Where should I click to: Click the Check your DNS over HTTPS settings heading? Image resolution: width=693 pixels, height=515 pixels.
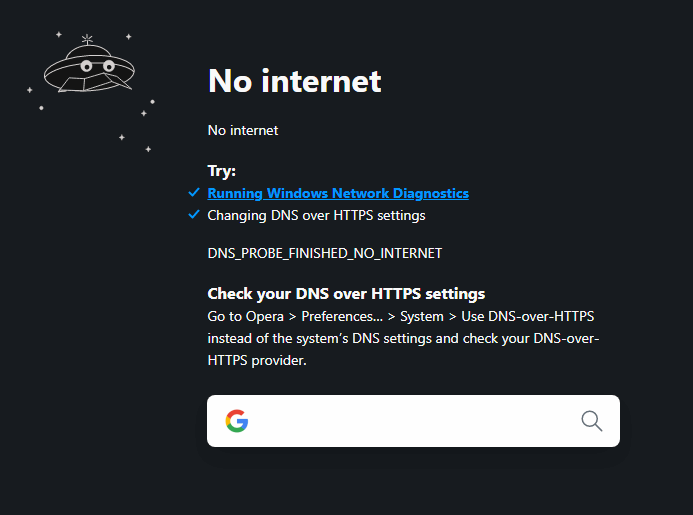[x=346, y=294]
